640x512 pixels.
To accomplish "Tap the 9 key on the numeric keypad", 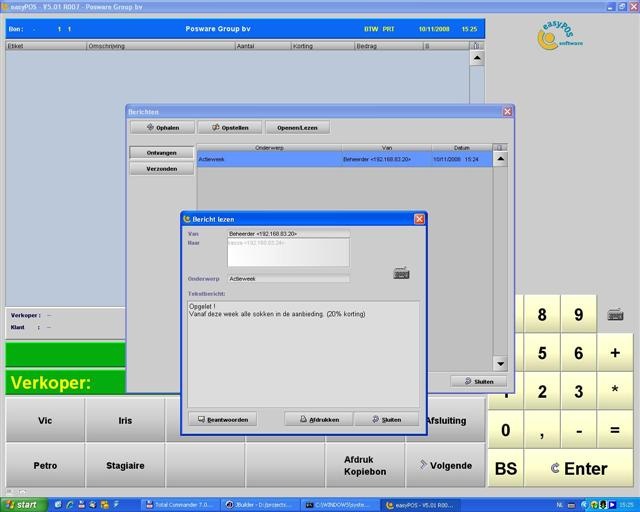I will (x=578, y=314).
